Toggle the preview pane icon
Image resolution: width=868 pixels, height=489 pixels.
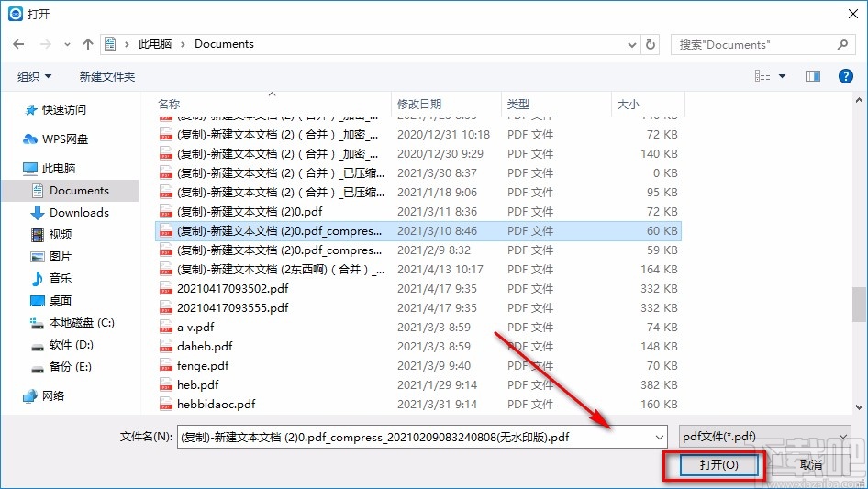(813, 76)
